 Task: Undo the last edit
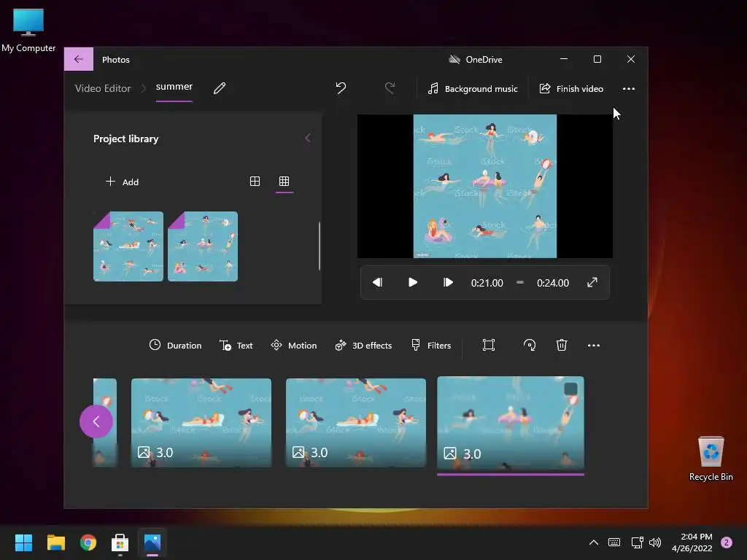coord(341,88)
